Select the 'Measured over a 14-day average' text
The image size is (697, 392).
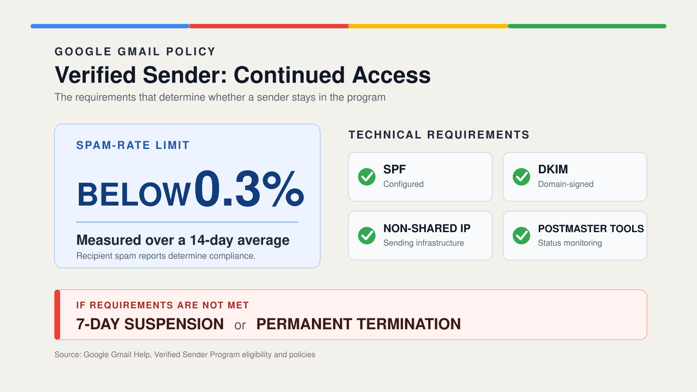(183, 240)
